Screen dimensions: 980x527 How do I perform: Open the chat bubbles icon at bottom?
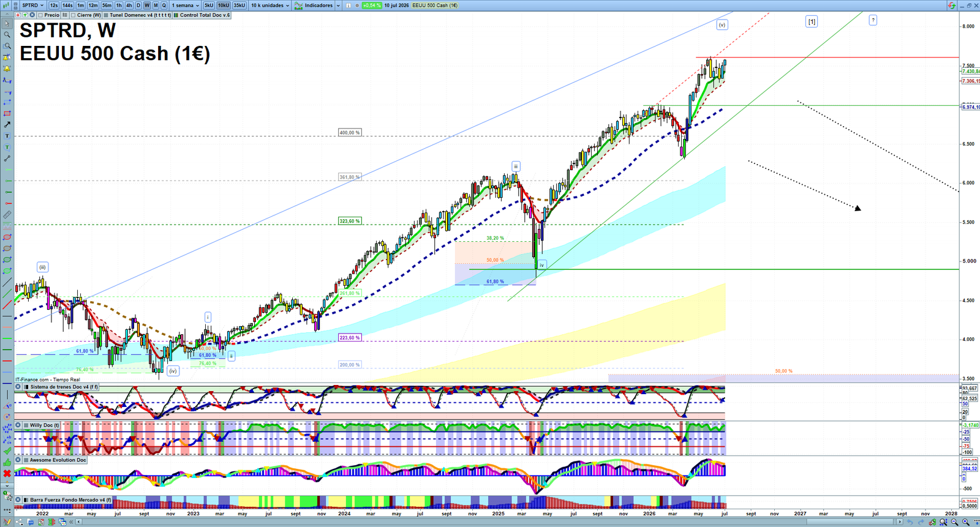[x=30, y=522]
